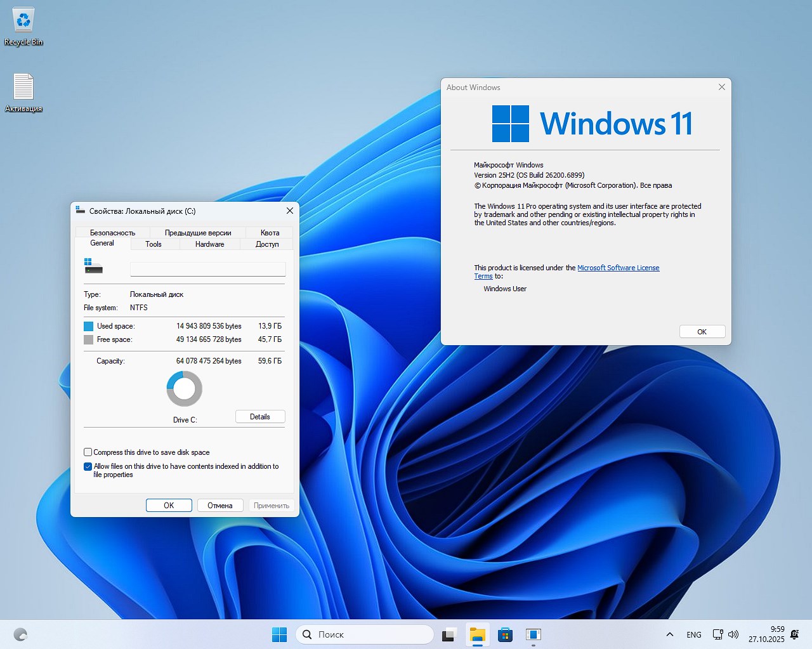Image resolution: width=812 pixels, height=649 pixels.
Task: Launch Microsoft Store from the taskbar
Action: [506, 634]
